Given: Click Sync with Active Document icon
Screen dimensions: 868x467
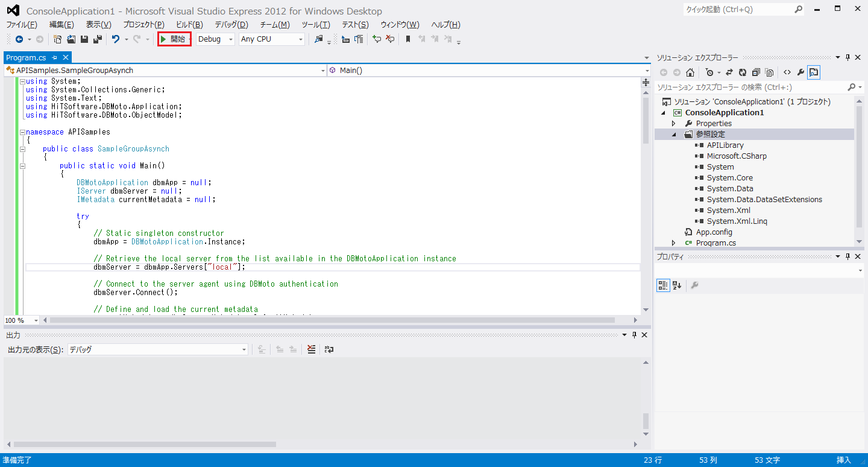Looking at the screenshot, I should [x=729, y=72].
